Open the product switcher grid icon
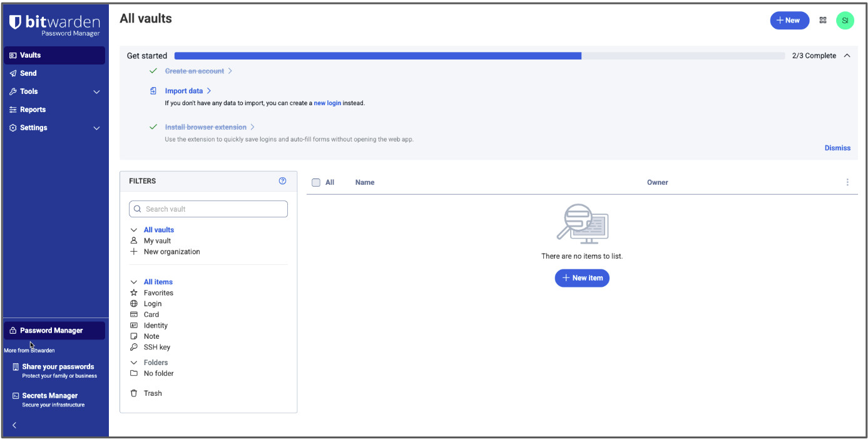The width and height of the screenshot is (868, 439). [822, 20]
